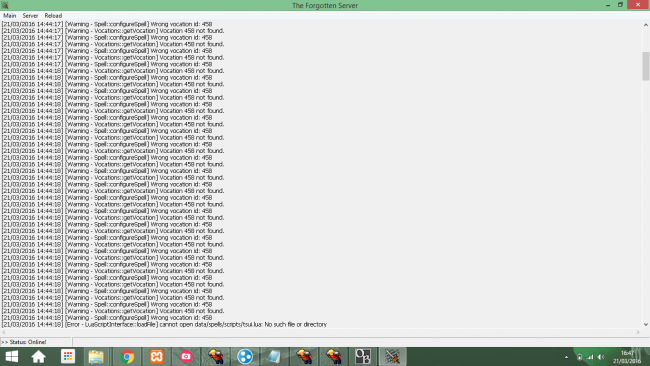
Task: Click the 'Status: Online!' status bar text
Action: [24, 342]
